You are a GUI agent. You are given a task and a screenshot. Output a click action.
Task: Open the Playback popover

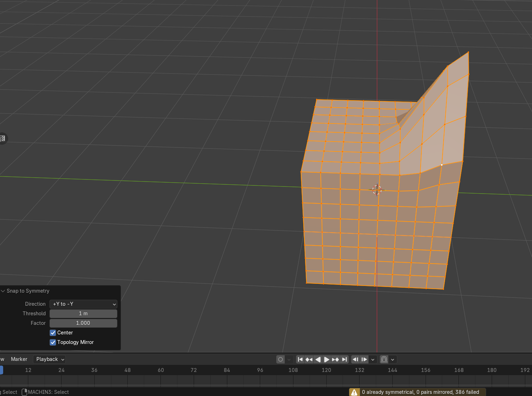coord(50,359)
